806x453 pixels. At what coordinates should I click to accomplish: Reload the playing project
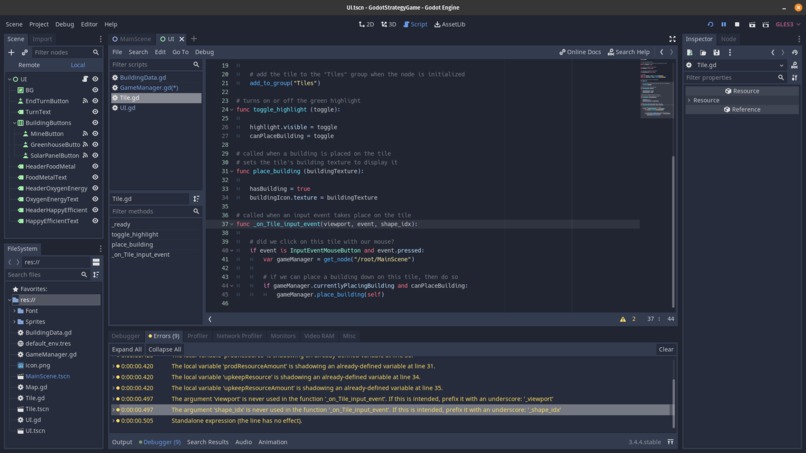coord(710,24)
